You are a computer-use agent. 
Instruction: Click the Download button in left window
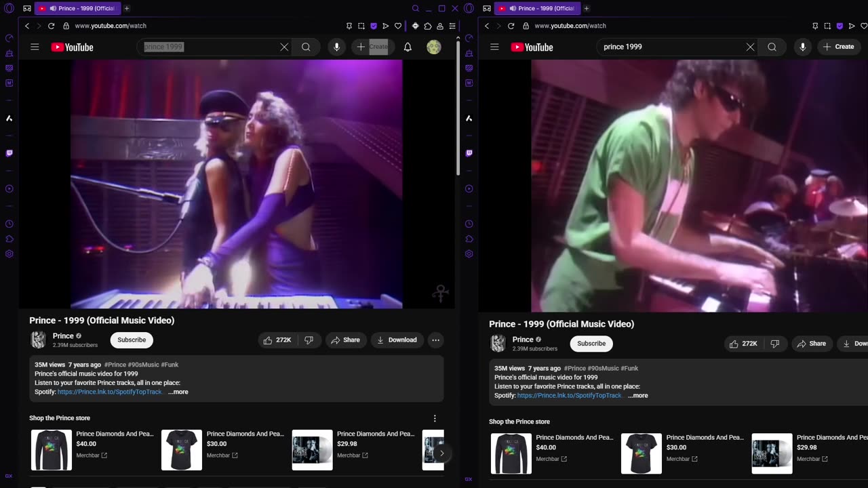click(x=397, y=340)
